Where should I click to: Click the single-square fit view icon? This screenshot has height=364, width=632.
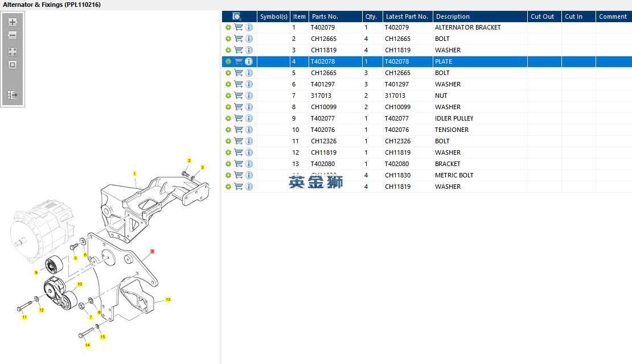tap(13, 65)
